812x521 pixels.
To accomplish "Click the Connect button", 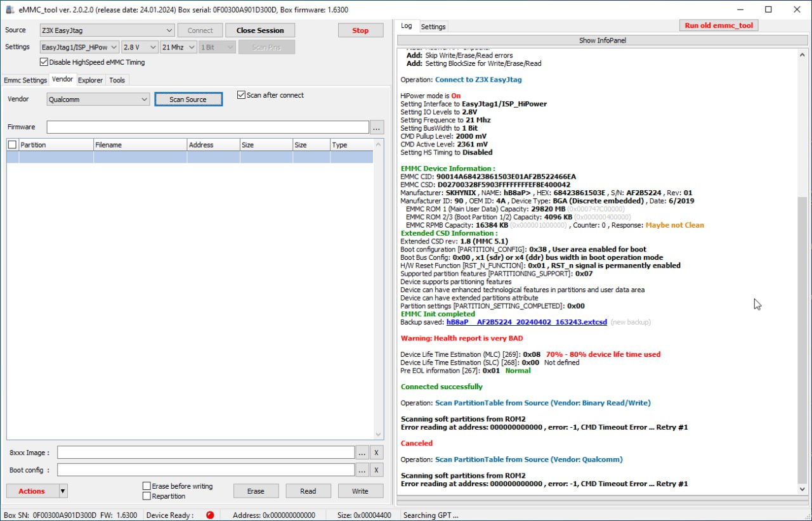I will pyautogui.click(x=200, y=30).
